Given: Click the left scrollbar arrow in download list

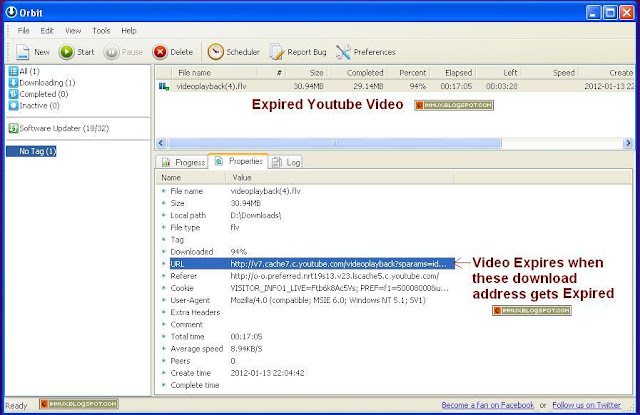Looking at the screenshot, I should [x=161, y=143].
